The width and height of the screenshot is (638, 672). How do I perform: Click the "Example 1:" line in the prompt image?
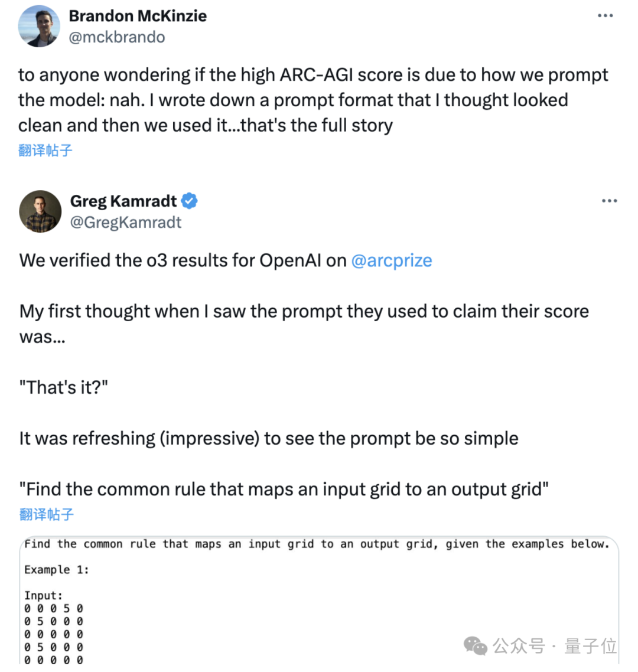56,570
